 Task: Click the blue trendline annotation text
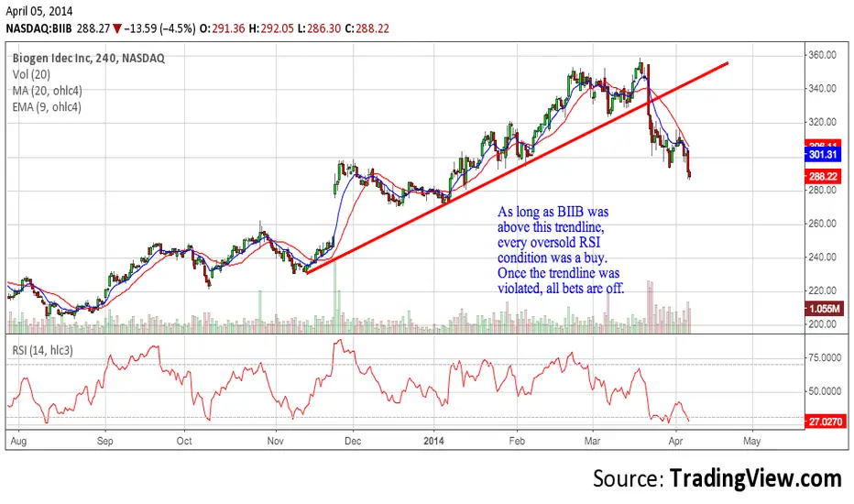click(561, 250)
